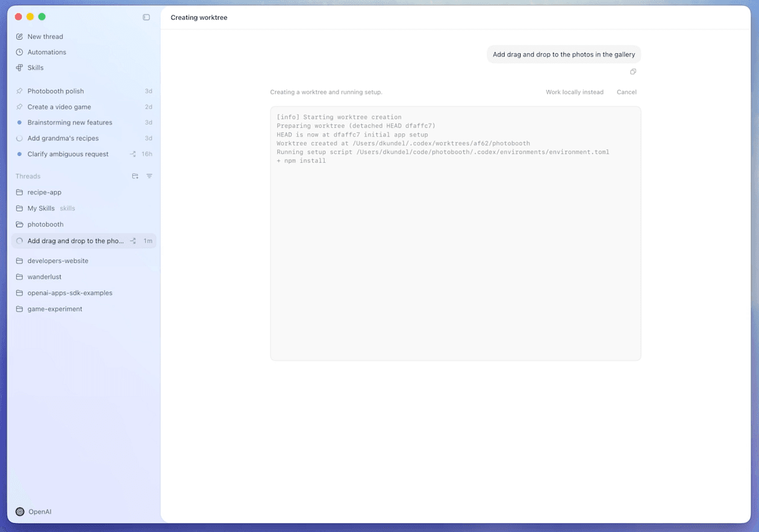The height and width of the screenshot is (532, 759).
Task: Click the pin icon beside Create a video game
Action: click(19, 107)
